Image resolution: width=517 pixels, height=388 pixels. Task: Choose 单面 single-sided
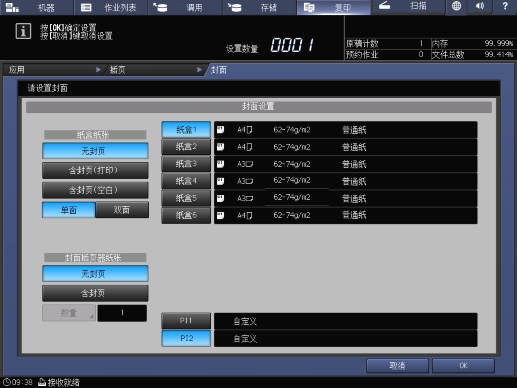[69, 210]
